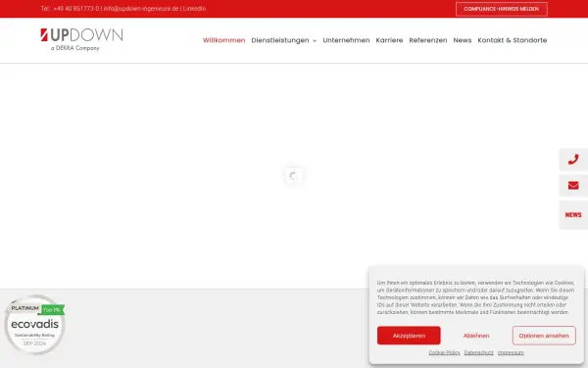The height and width of the screenshot is (368, 588).
Task: Click Optionen ansehen button
Action: pos(544,336)
